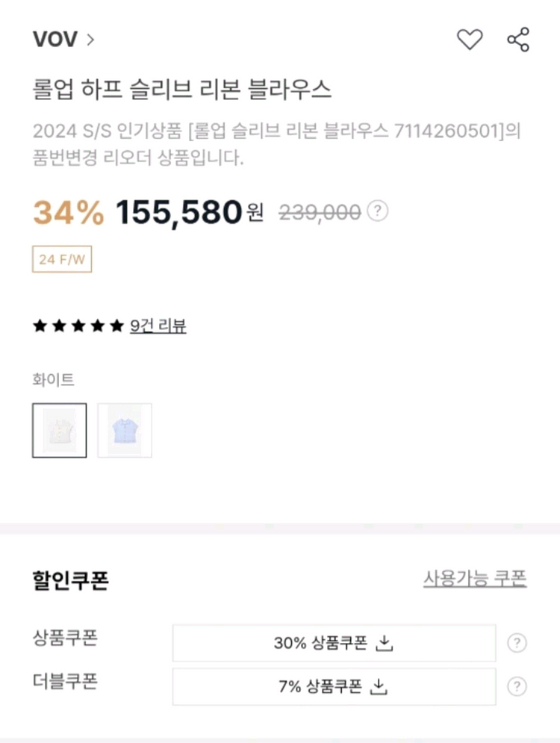
Task: Open the 9건 리뷰 link
Action: (x=158, y=326)
